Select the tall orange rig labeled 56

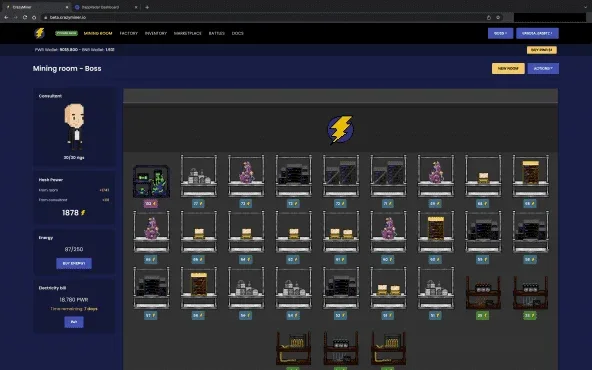point(199,288)
